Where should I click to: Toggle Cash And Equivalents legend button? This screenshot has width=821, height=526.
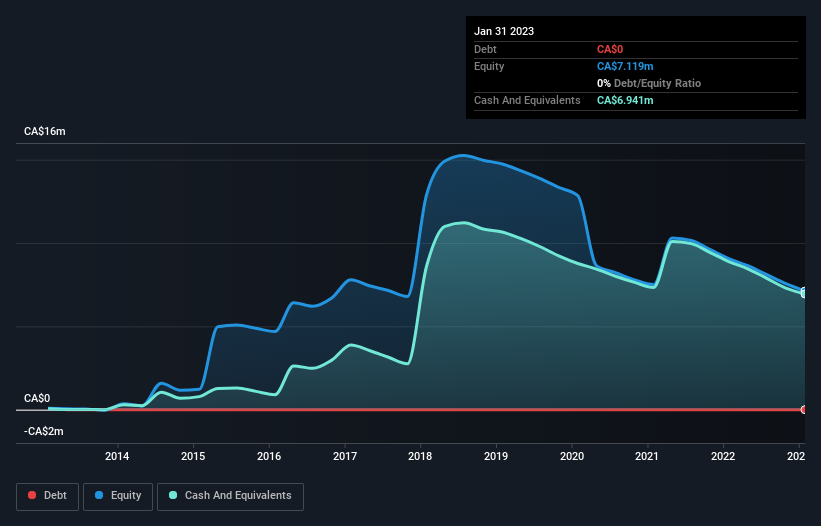230,496
